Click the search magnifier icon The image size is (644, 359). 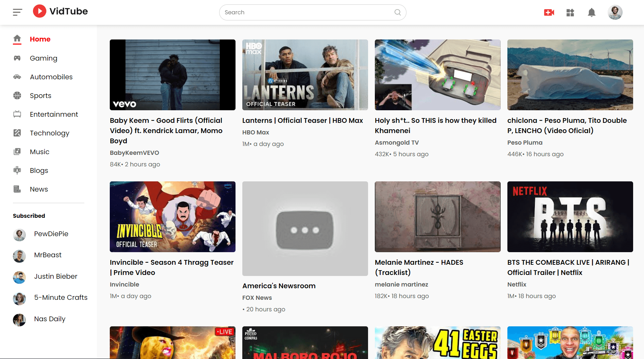[x=397, y=12]
